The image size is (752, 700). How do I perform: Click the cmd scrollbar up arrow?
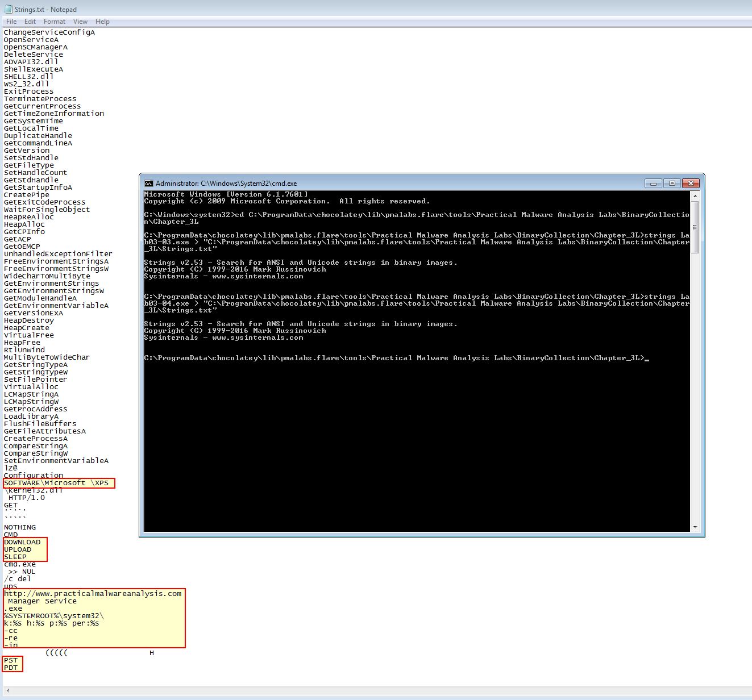point(695,195)
